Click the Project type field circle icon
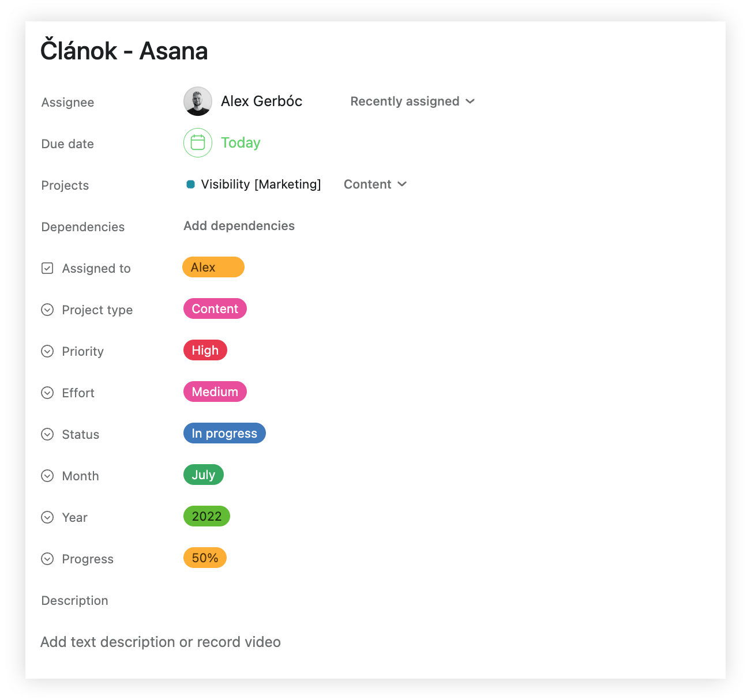This screenshot has width=751, height=700. point(47,310)
